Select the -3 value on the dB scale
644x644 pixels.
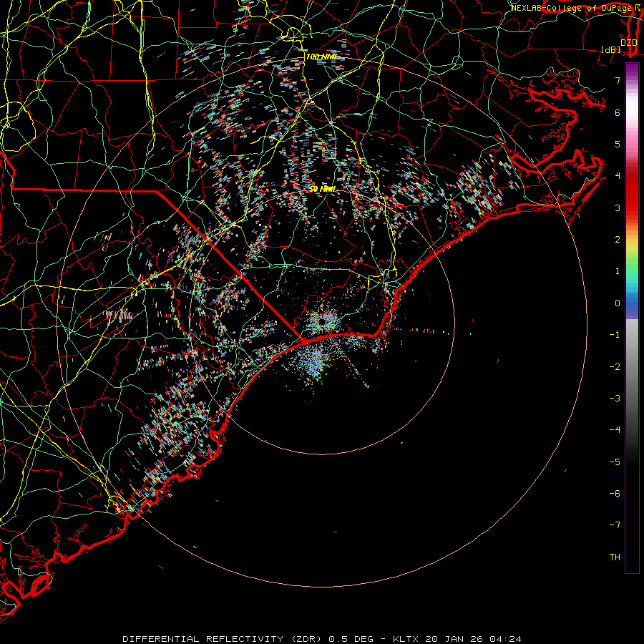[615, 399]
